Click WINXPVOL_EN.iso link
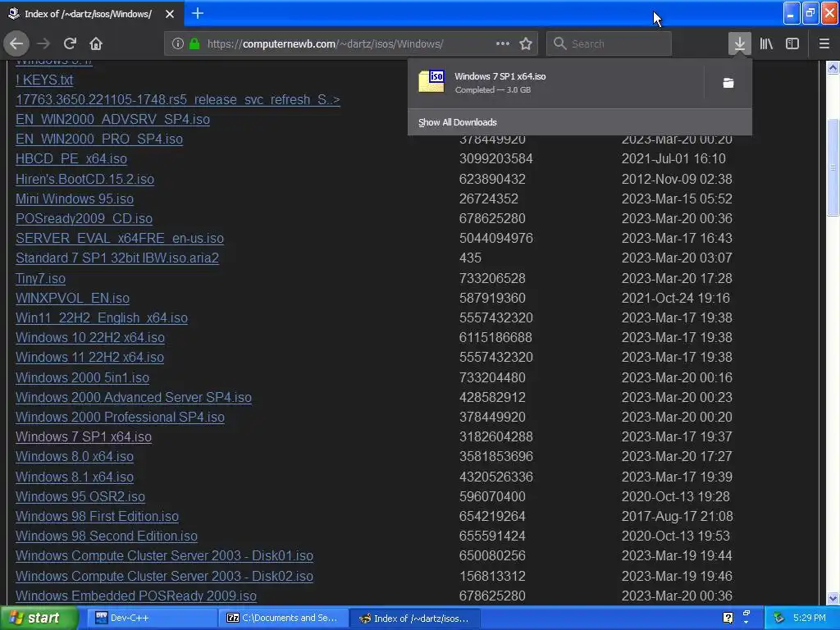 pyautogui.click(x=72, y=298)
